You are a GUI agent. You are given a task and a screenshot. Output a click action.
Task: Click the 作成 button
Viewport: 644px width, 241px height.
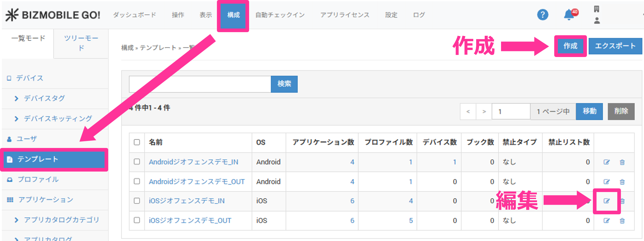coord(570,46)
